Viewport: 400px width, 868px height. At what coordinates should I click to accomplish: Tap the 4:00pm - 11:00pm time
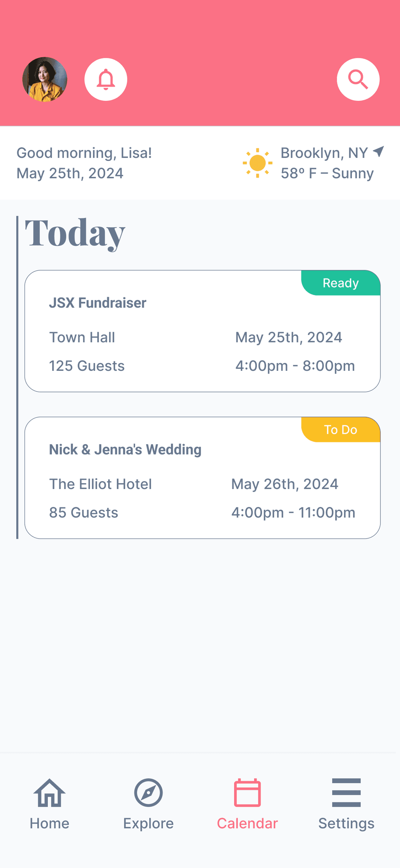click(293, 513)
